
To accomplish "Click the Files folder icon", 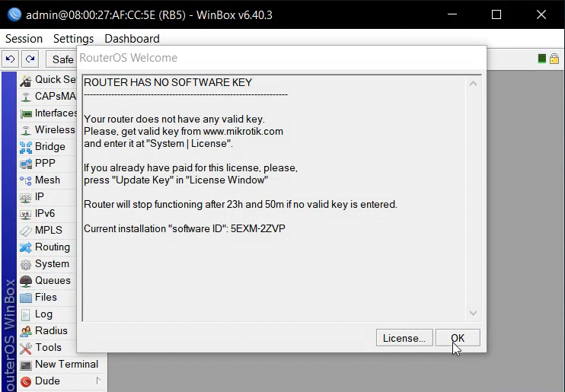I will coord(26,298).
